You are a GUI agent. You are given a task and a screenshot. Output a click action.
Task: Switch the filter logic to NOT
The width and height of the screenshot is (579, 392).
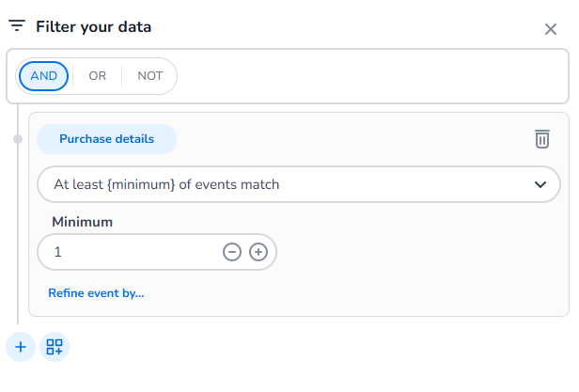tap(150, 76)
